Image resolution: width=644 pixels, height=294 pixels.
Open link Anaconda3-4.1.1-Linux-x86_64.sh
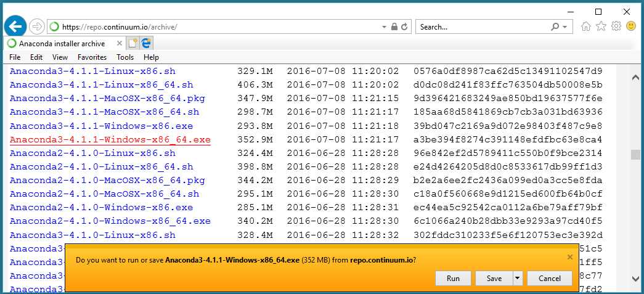coord(102,85)
